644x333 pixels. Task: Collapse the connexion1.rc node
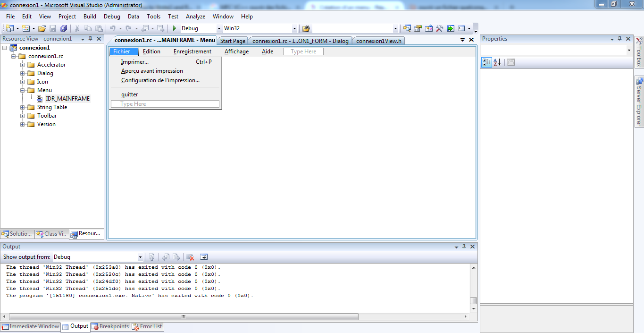(14, 56)
